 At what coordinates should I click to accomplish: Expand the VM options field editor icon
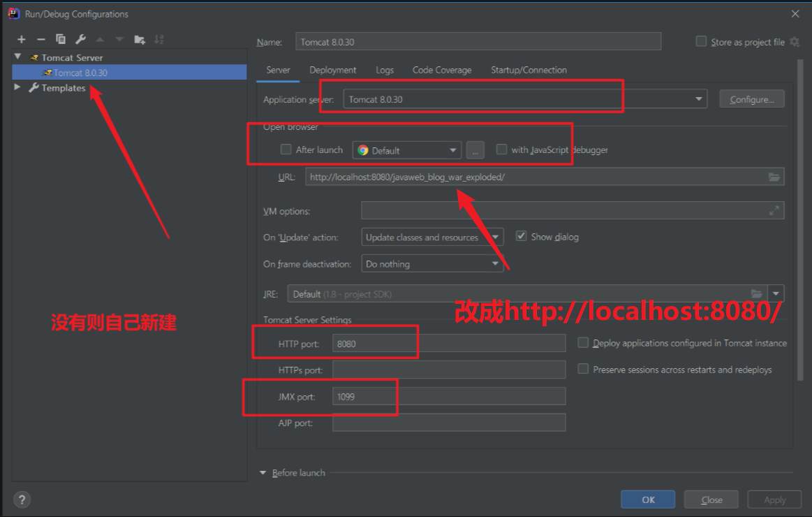coord(774,211)
